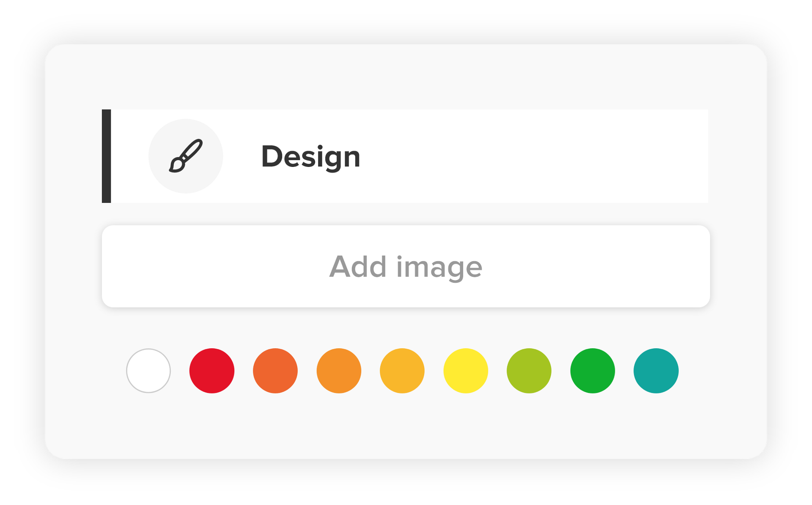Choose the red color swatch
The width and height of the screenshot is (812, 505).
coord(212,371)
